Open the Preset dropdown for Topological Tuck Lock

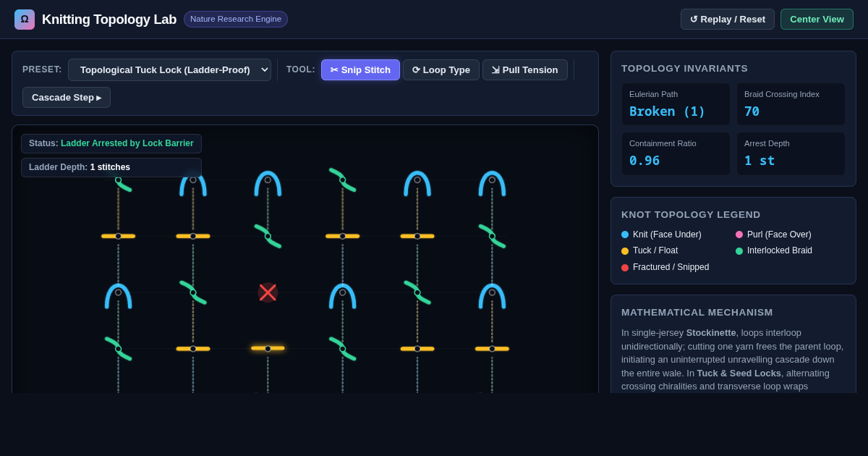coord(169,69)
